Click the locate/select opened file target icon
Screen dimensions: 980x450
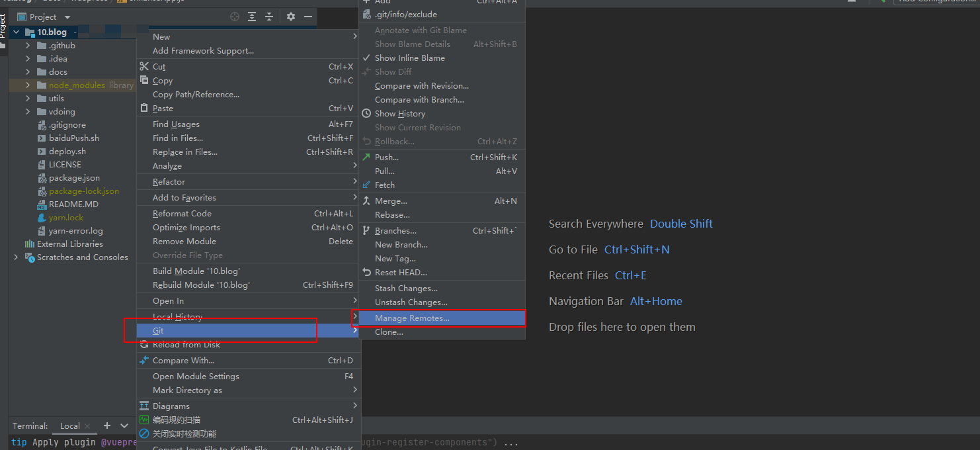click(235, 17)
